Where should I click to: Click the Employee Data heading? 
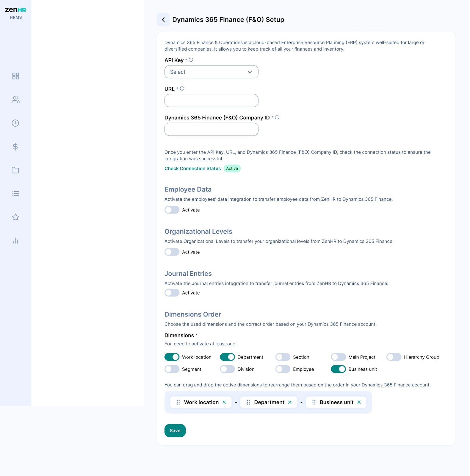coord(188,190)
